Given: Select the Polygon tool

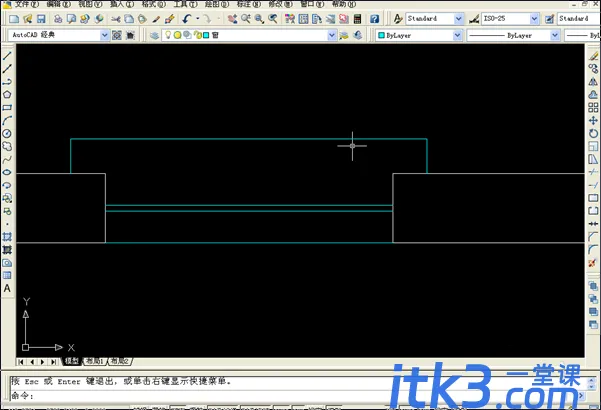Looking at the screenshot, I should 7,95.
